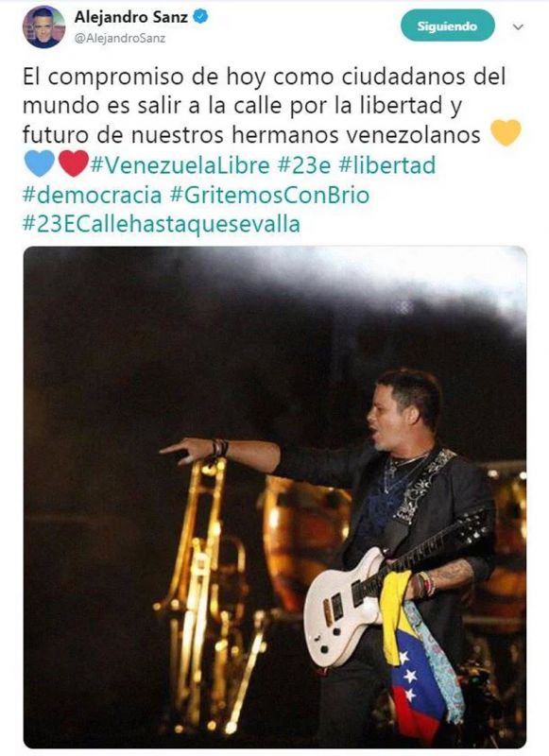
Task: Select the #democracia hashtag
Action: pos(92,195)
